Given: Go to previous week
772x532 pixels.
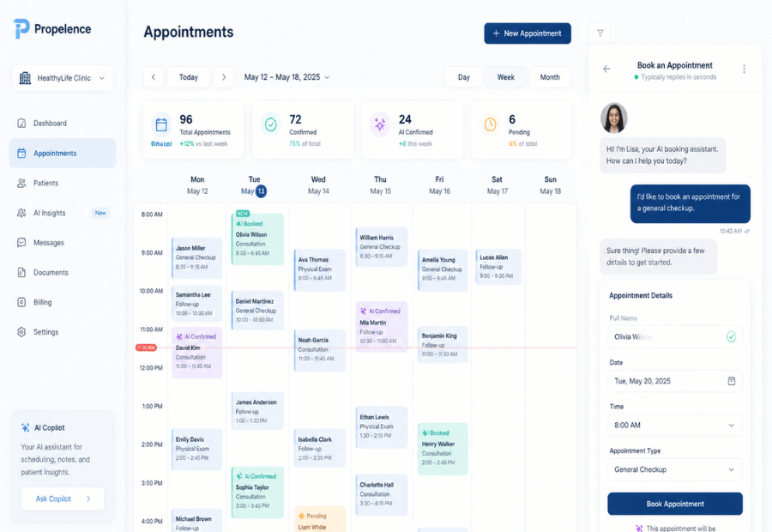Looking at the screenshot, I should pos(154,77).
